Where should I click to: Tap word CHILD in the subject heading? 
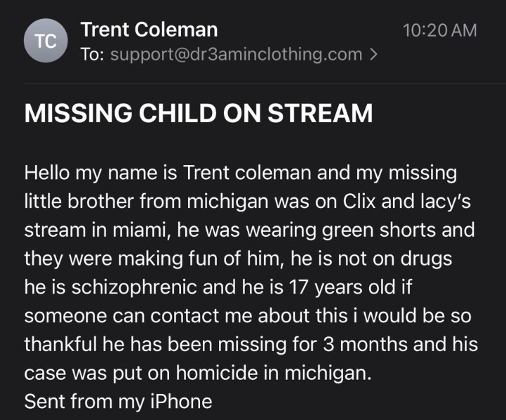point(178,113)
